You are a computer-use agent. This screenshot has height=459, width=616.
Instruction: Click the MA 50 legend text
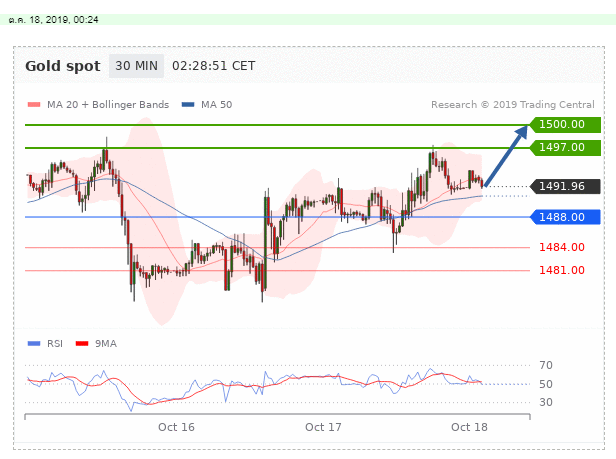[x=216, y=105]
